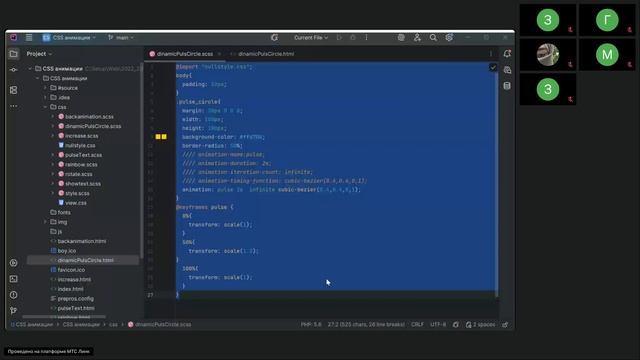Open the main branch dropdown

coord(121,38)
